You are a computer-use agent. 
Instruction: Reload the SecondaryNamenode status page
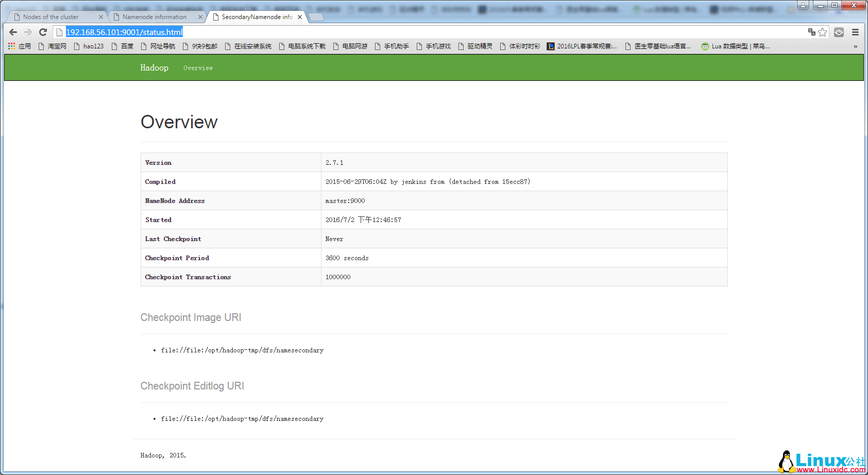(43, 32)
